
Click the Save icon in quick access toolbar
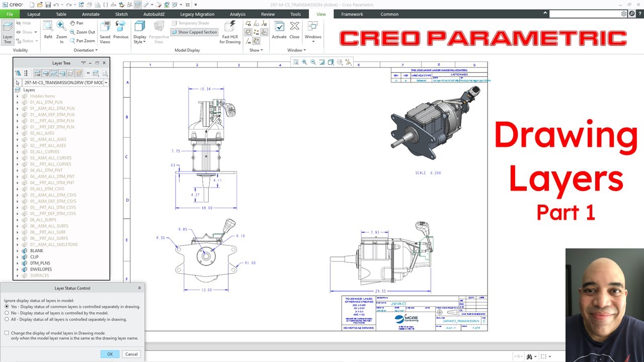[48, 5]
